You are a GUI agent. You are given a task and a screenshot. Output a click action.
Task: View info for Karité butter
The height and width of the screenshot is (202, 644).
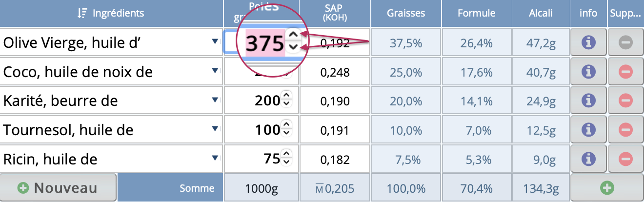589,101
